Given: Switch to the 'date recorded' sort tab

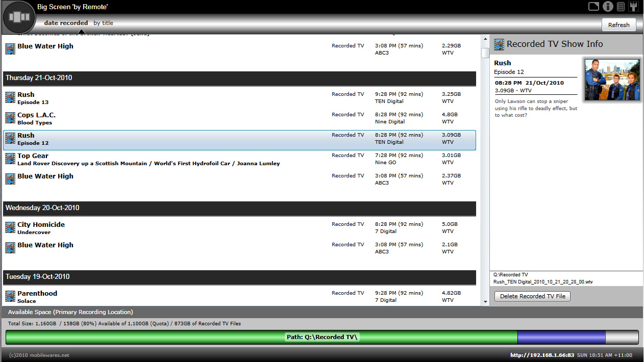Looking at the screenshot, I should [66, 23].
